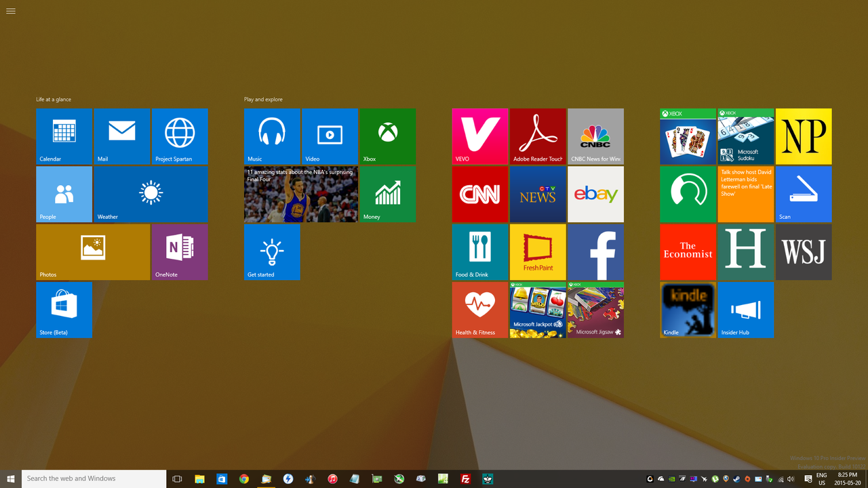Viewport: 868px width, 488px height.
Task: Open the Scan tile
Action: pos(804,194)
